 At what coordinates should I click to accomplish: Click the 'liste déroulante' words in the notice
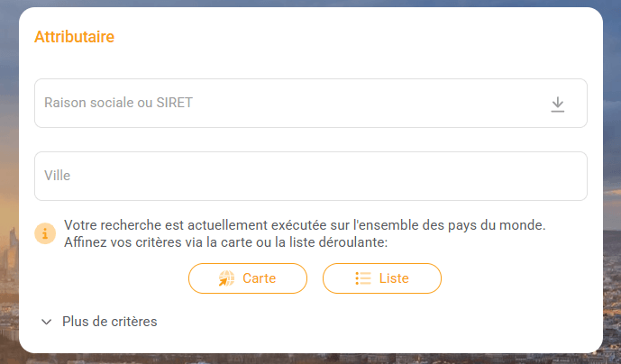tap(345, 241)
